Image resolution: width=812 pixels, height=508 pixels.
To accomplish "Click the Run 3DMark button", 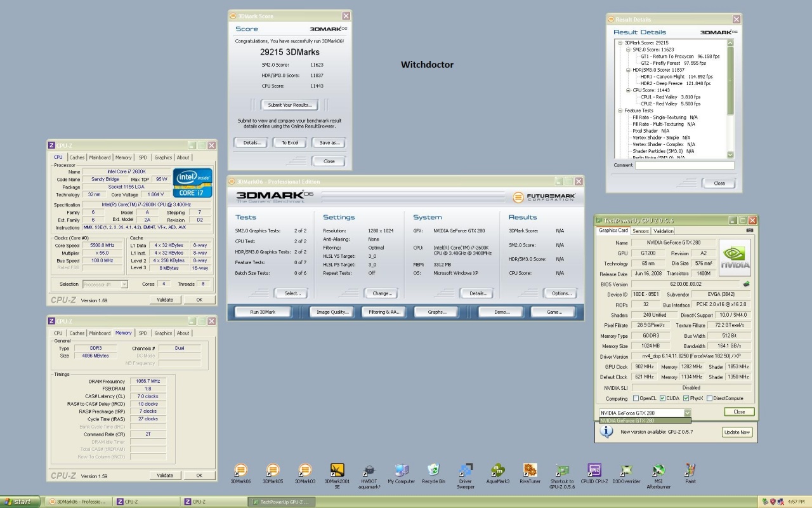I will [x=263, y=312].
